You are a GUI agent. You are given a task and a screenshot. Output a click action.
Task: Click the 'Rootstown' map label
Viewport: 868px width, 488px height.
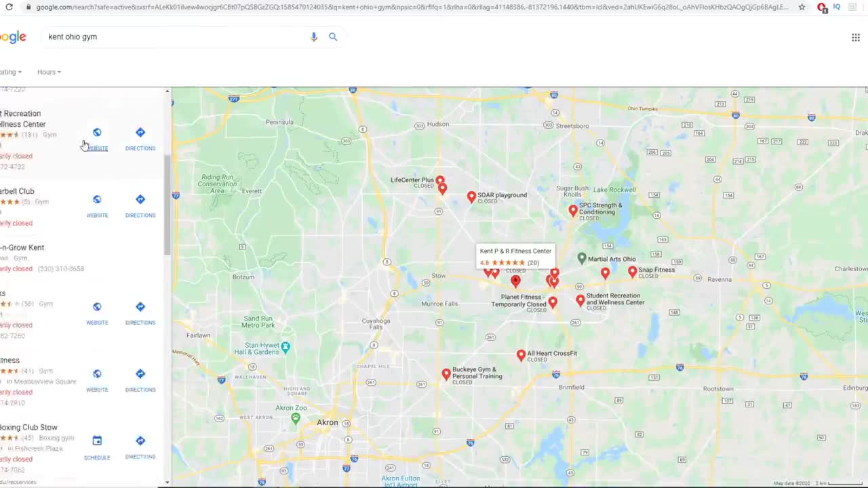pos(718,389)
